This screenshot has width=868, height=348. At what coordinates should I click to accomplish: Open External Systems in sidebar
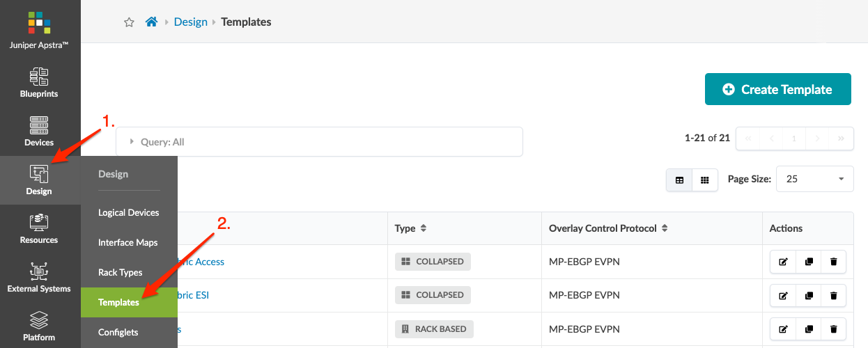pyautogui.click(x=40, y=278)
